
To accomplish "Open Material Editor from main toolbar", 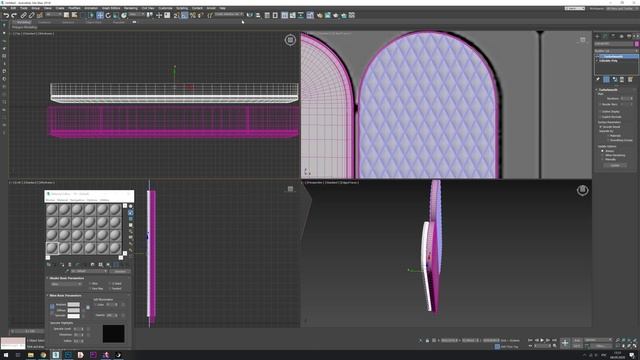I will (310, 15).
